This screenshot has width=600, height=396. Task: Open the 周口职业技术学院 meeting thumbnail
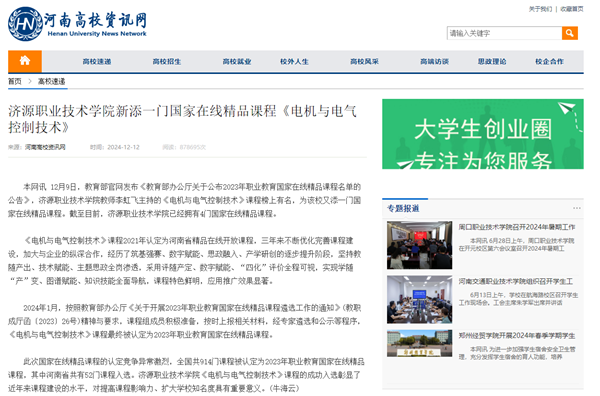click(x=419, y=245)
